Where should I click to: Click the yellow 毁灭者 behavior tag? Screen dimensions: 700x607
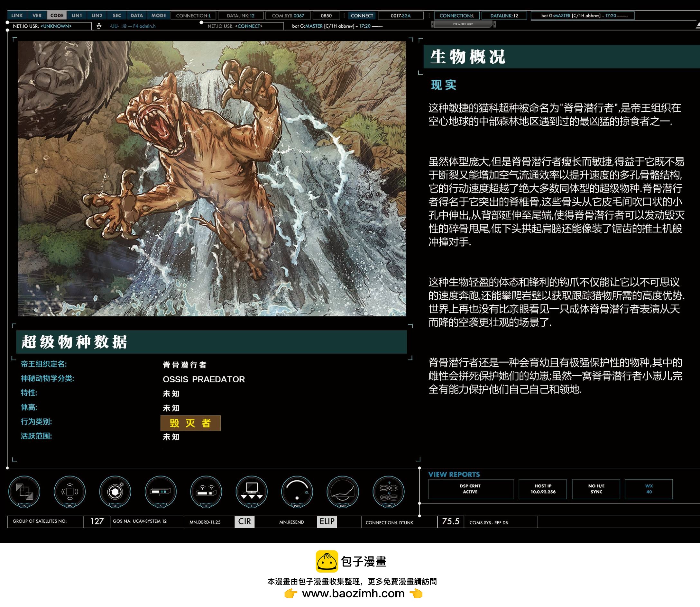(190, 423)
